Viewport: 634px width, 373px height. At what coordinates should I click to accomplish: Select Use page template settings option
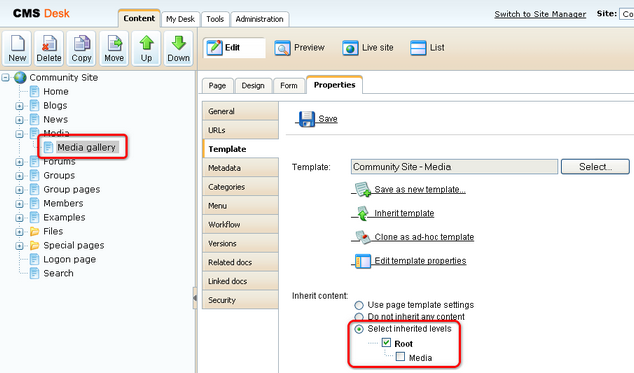tap(359, 305)
